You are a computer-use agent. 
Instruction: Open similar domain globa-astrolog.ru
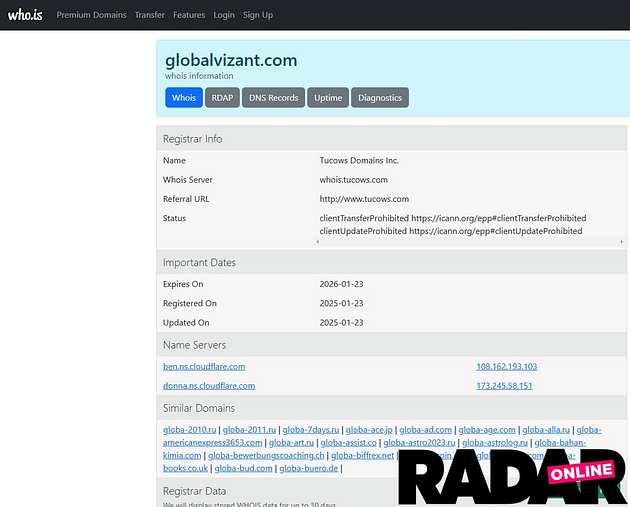(x=495, y=442)
